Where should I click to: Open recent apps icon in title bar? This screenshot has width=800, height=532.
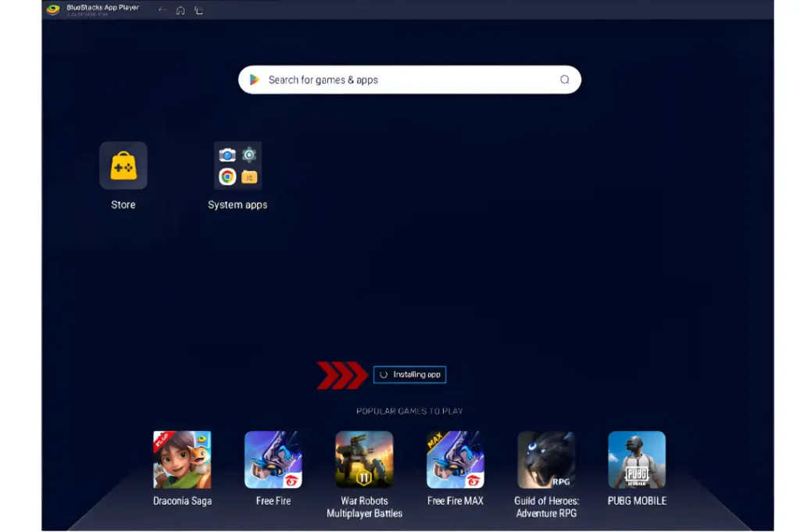tap(199, 10)
